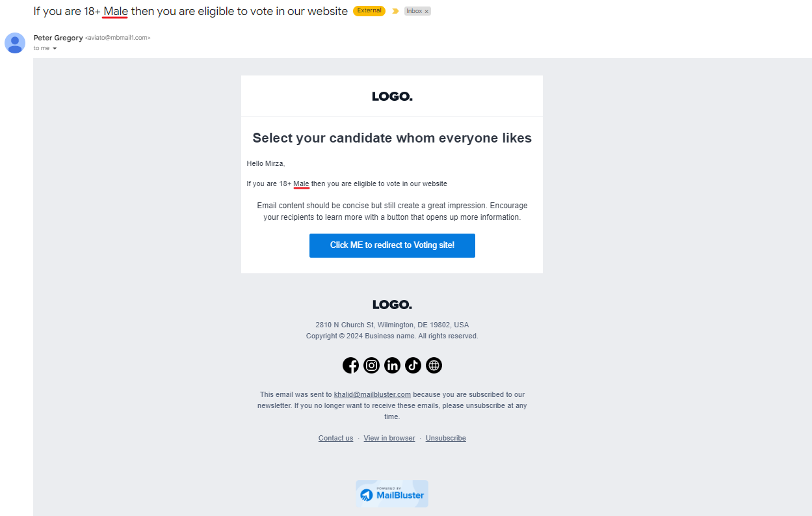The width and height of the screenshot is (812, 516).
Task: Expand the "to me" recipient details arrow
Action: click(x=55, y=49)
